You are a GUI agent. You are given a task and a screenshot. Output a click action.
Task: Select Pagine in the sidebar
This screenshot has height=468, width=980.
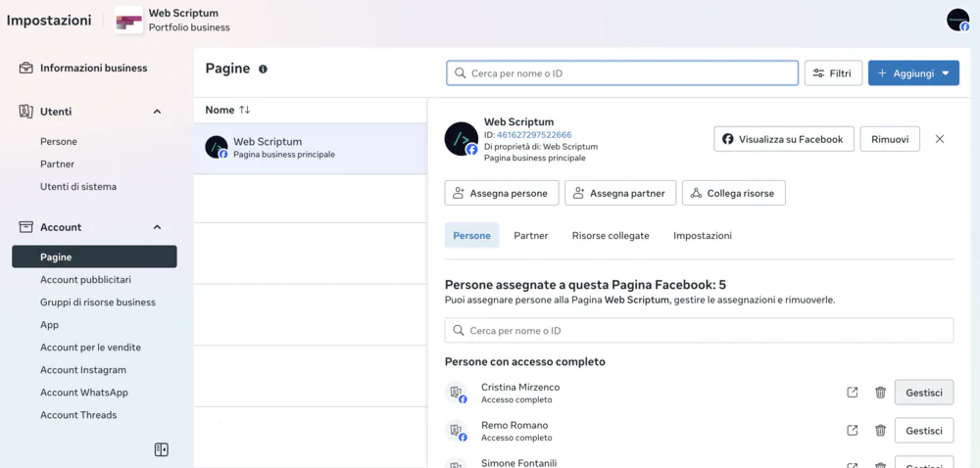(x=94, y=257)
